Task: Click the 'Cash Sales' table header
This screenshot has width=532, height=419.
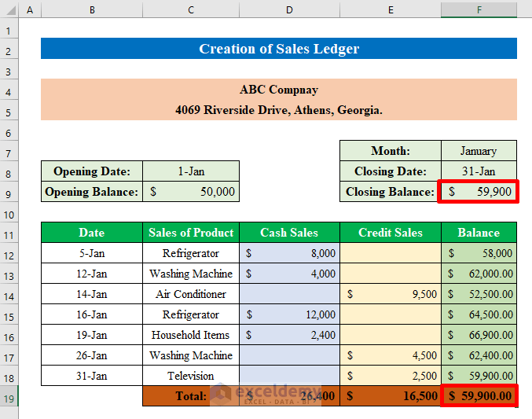Action: point(289,233)
